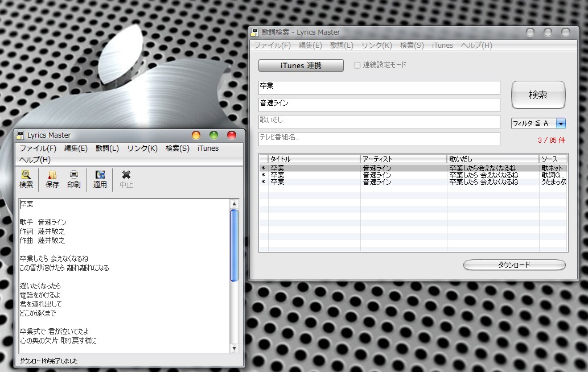Open リンク(K) menu in Lyrics Master window
The image size is (588, 372).
pos(142,148)
